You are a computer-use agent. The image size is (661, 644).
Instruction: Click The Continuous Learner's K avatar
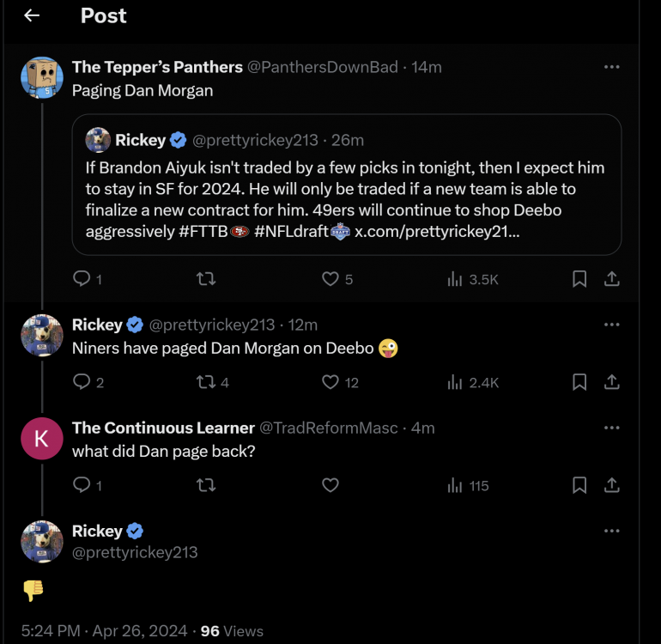pyautogui.click(x=41, y=439)
